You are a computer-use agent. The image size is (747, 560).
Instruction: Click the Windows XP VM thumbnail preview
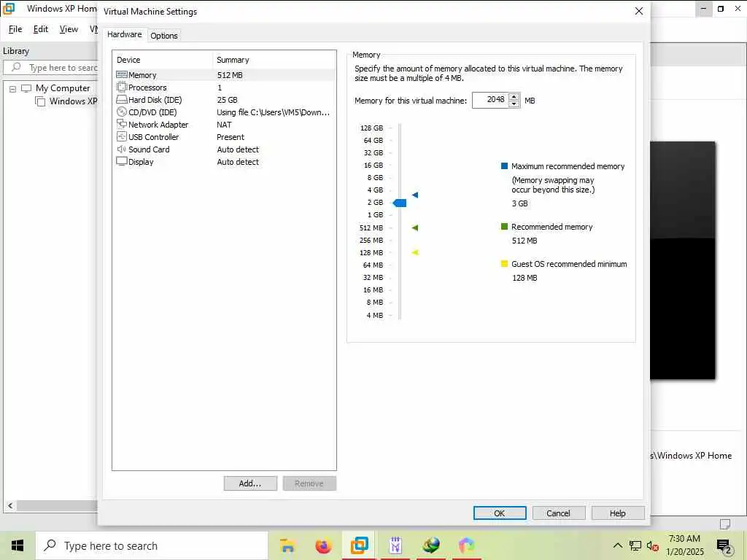click(x=683, y=260)
